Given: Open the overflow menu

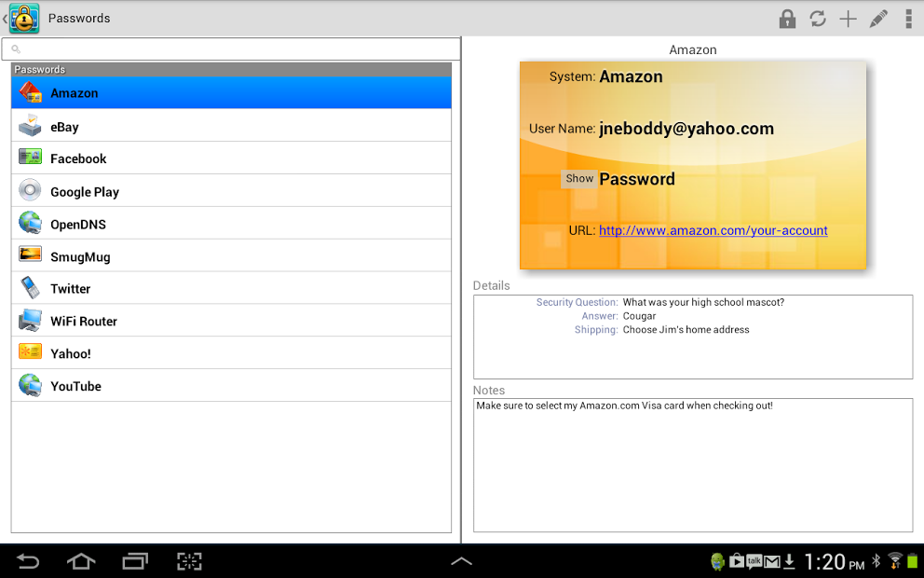Looking at the screenshot, I should [x=910, y=19].
